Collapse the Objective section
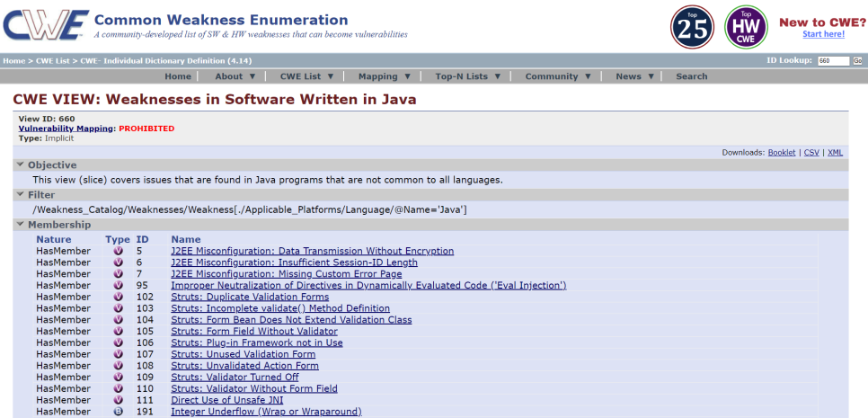 (x=21, y=165)
